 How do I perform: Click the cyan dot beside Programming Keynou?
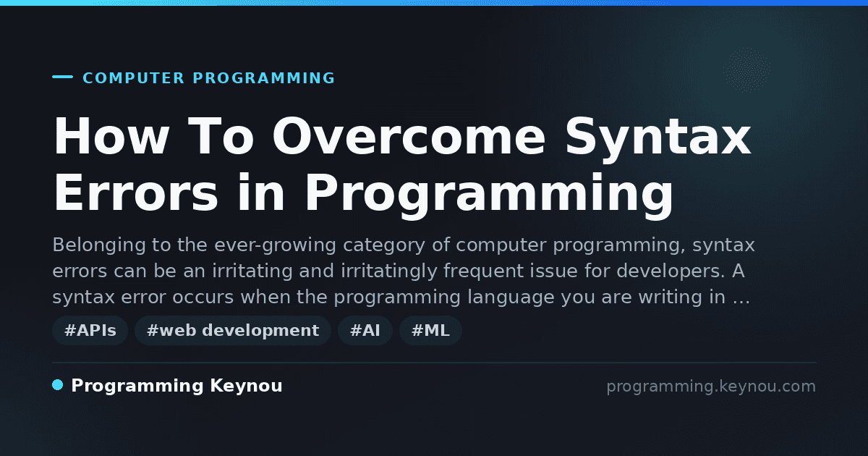58,385
